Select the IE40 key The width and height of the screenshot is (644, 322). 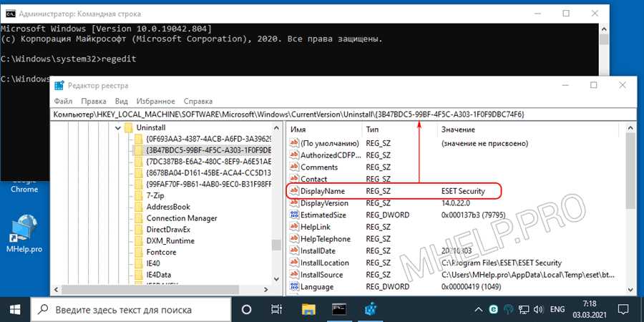tap(153, 263)
